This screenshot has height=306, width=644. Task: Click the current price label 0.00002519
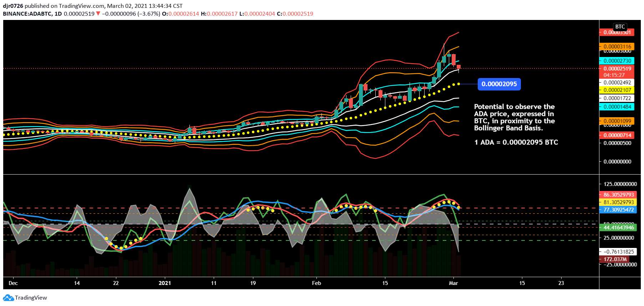coord(617,68)
